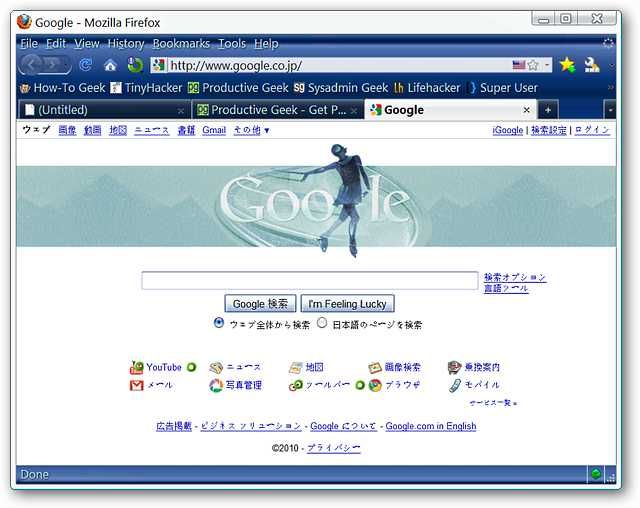Expand the navigation toolbar overflow chevron
The height and width of the screenshot is (508, 640).
(x=611, y=65)
